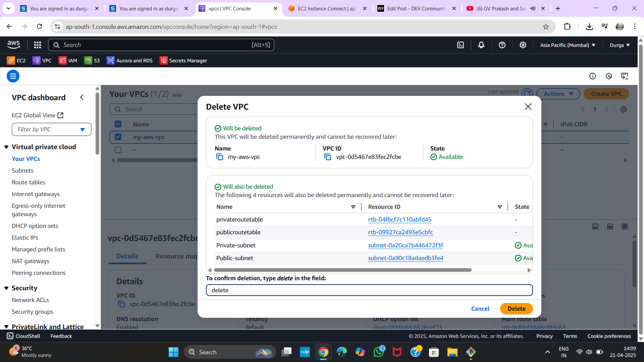Image resolution: width=644 pixels, height=362 pixels.
Task: Open Route tables in the sidebar
Action: coord(29,182)
